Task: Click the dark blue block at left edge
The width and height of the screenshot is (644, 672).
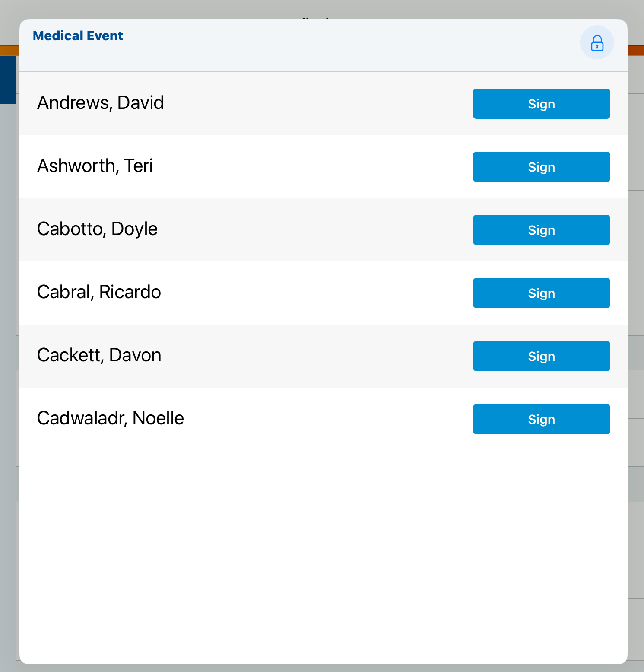Action: tap(8, 80)
